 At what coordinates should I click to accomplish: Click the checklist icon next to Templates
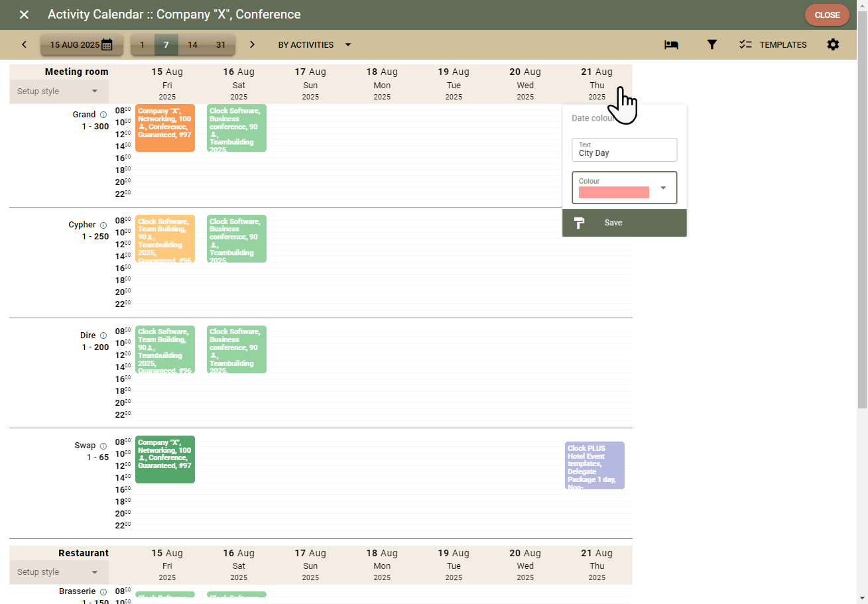(x=745, y=44)
